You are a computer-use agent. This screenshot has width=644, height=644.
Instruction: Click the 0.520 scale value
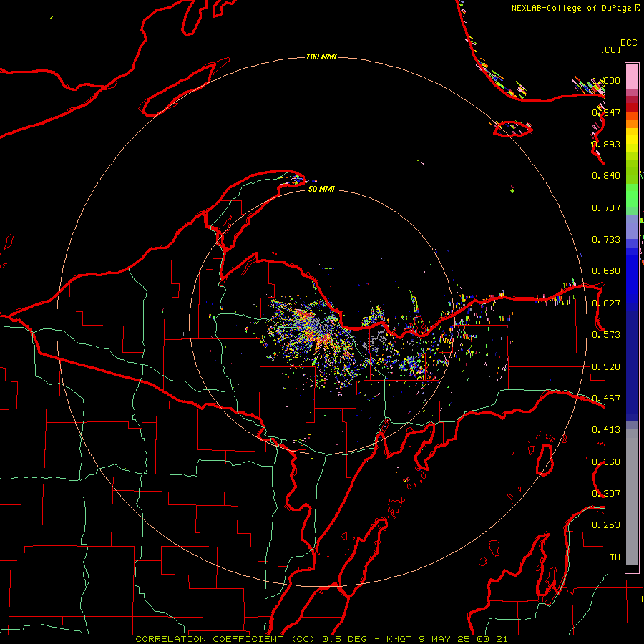(606, 367)
